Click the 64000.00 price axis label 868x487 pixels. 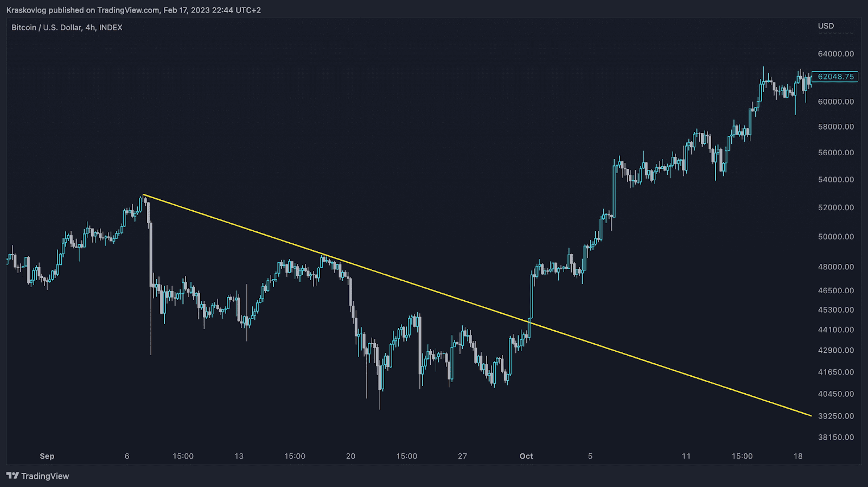[x=835, y=54]
